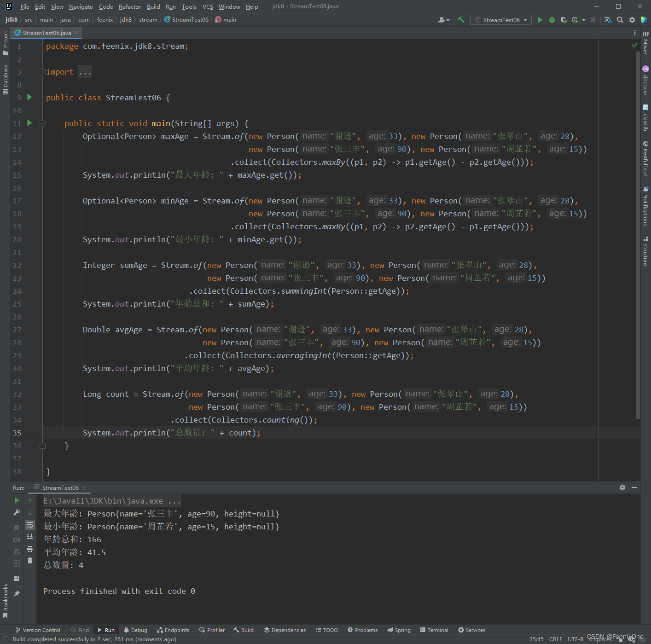Open the Navigate menu
651x644 pixels.
[81, 6]
